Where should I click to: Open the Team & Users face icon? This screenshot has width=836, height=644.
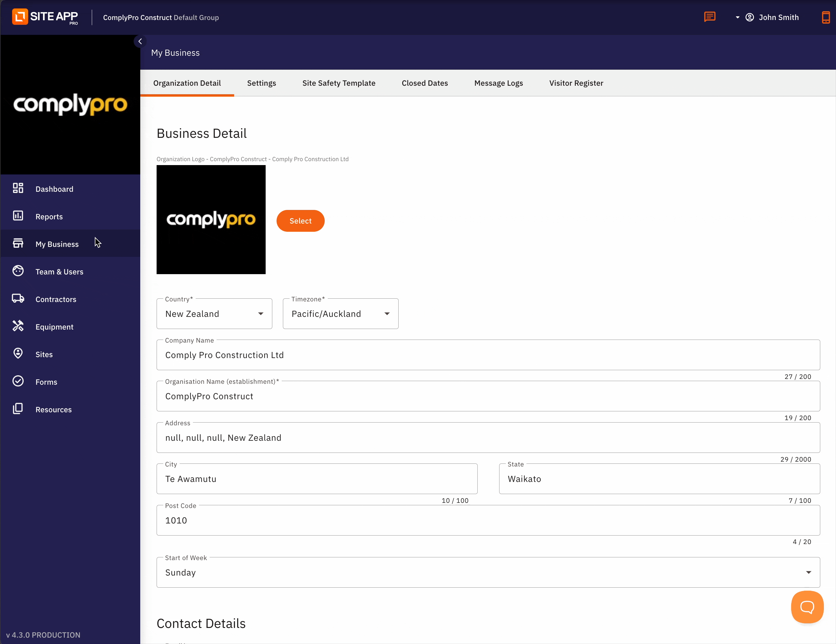[x=18, y=271]
